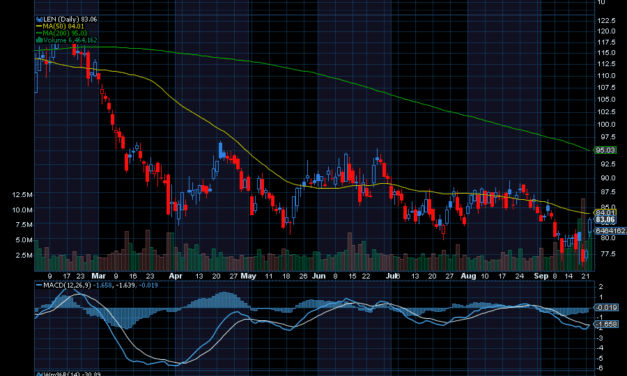Screen dimensions: 627x376
Task: Click the 5.0M volume axis label
Action: click(24, 240)
